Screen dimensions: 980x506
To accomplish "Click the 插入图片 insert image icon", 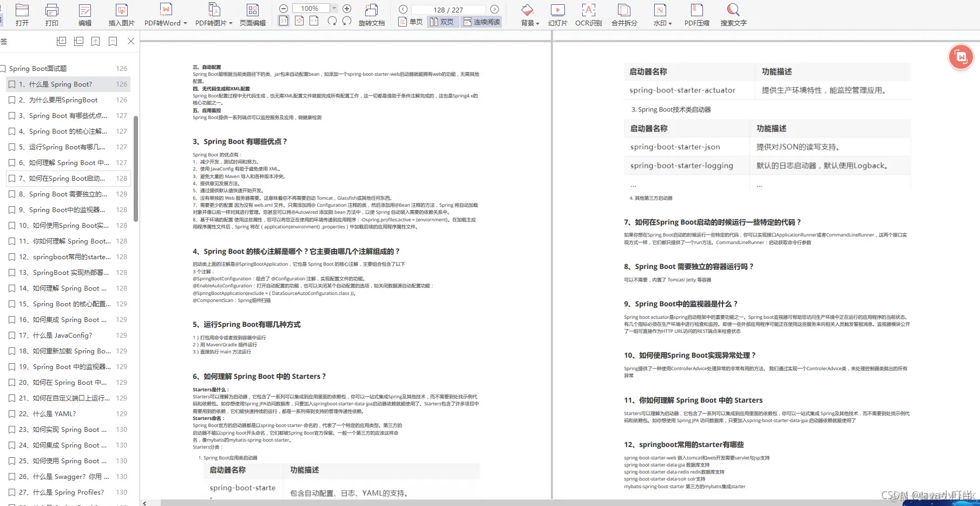I will [x=122, y=10].
